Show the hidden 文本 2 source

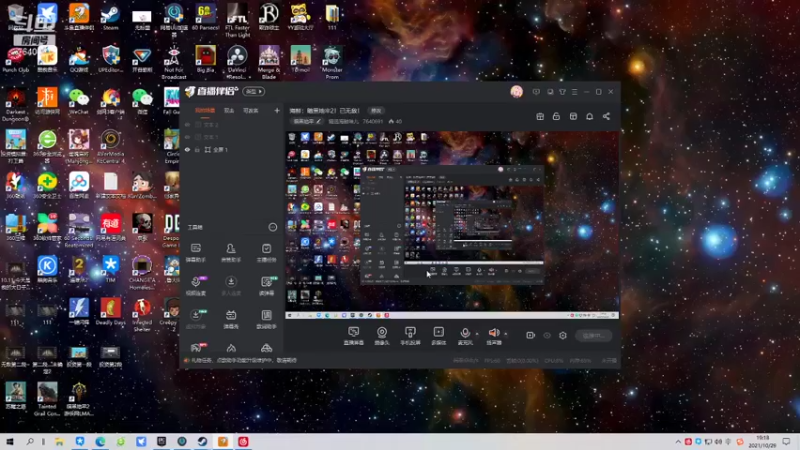[187, 124]
